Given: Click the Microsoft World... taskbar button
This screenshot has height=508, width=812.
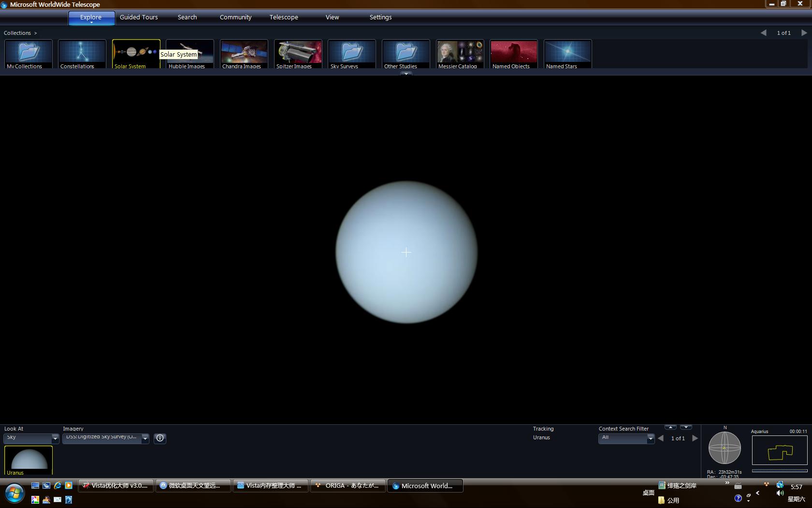Looking at the screenshot, I should pyautogui.click(x=425, y=486).
